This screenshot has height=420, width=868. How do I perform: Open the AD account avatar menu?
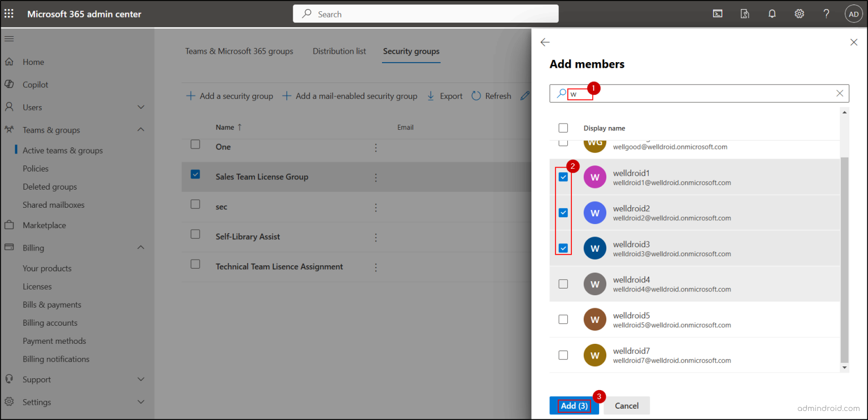(853, 14)
